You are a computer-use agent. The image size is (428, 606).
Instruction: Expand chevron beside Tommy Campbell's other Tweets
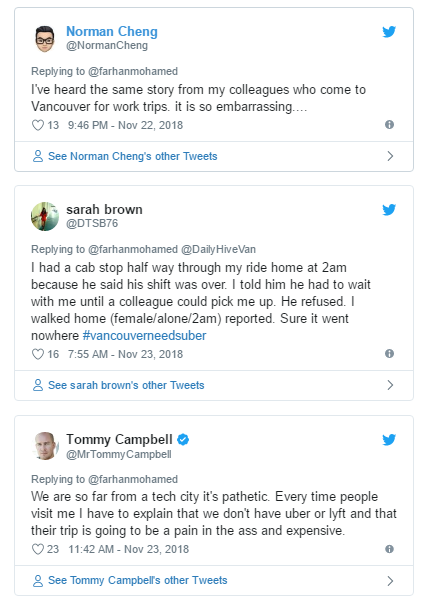[390, 580]
